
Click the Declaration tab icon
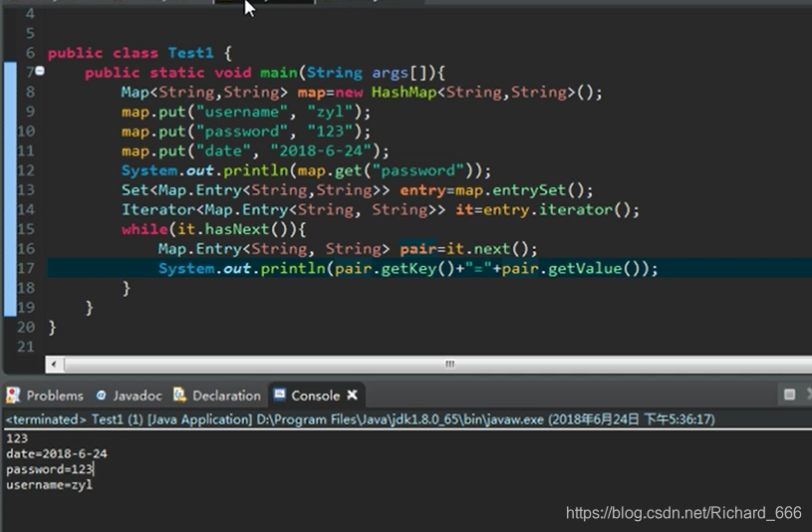click(179, 395)
